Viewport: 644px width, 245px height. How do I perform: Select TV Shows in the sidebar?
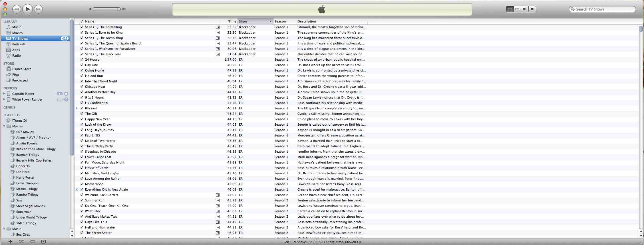[35, 38]
